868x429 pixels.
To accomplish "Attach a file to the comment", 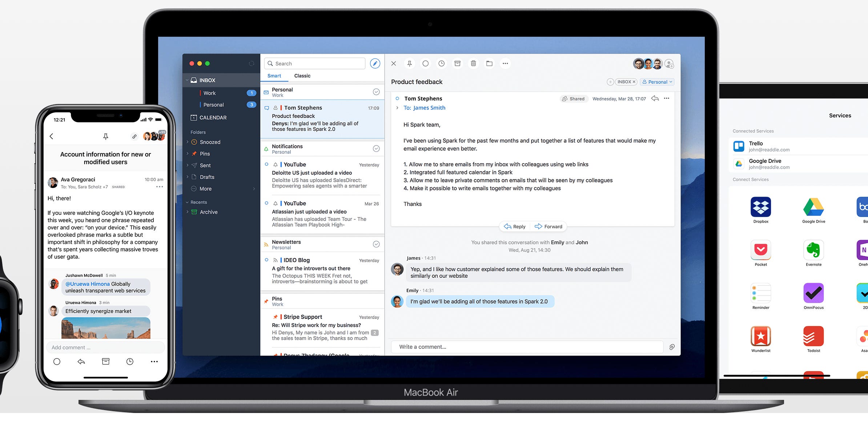I will click(672, 347).
